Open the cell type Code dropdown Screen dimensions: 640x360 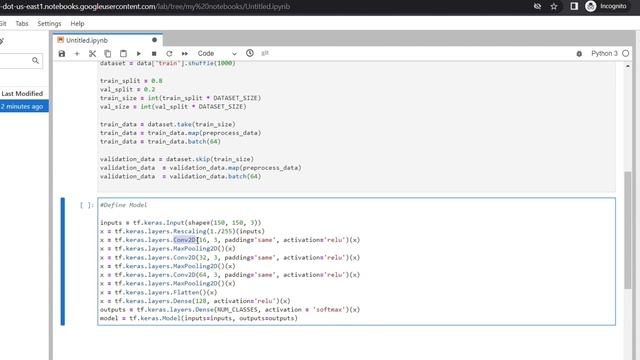tap(217, 53)
